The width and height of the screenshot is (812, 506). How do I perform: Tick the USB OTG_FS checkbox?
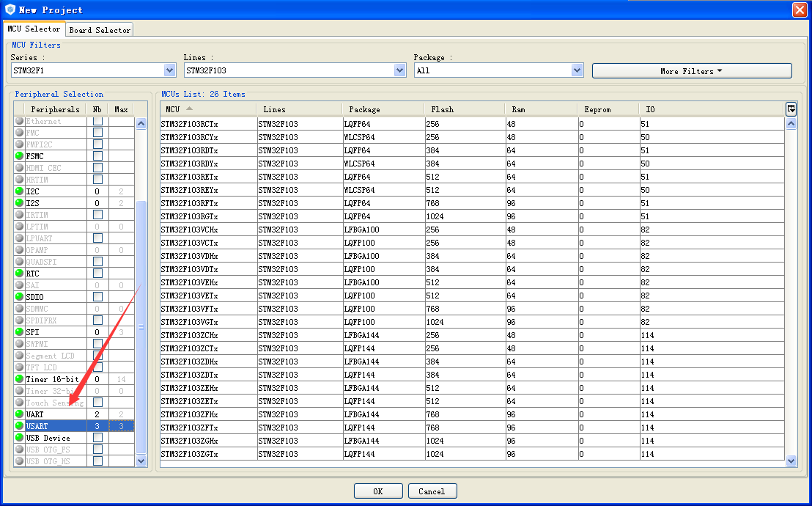[x=97, y=449]
